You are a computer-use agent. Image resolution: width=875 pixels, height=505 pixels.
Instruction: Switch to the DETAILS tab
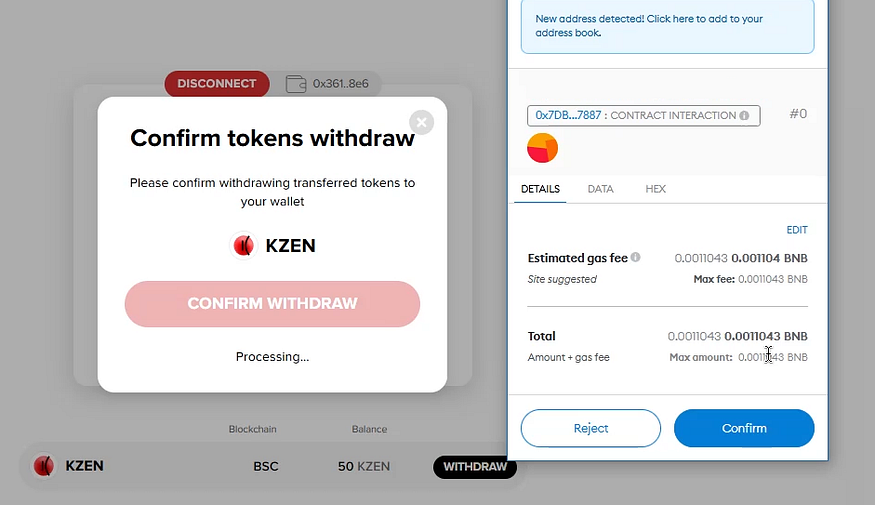click(540, 189)
